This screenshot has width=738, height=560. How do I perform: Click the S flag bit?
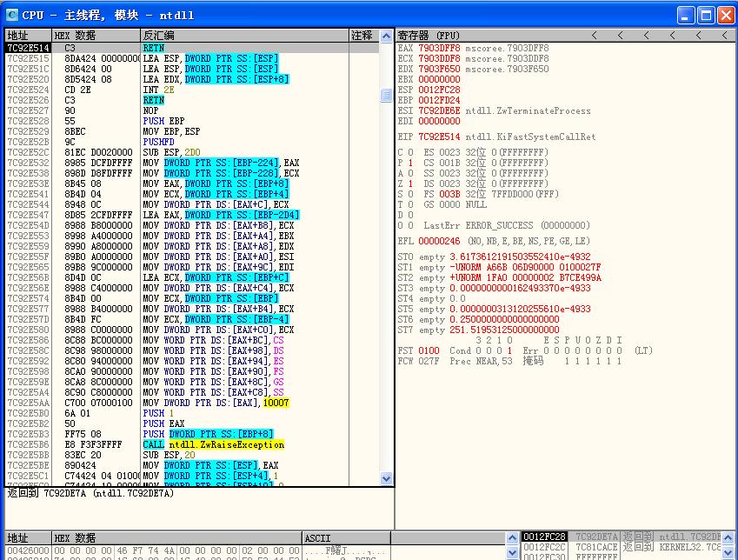410,194
